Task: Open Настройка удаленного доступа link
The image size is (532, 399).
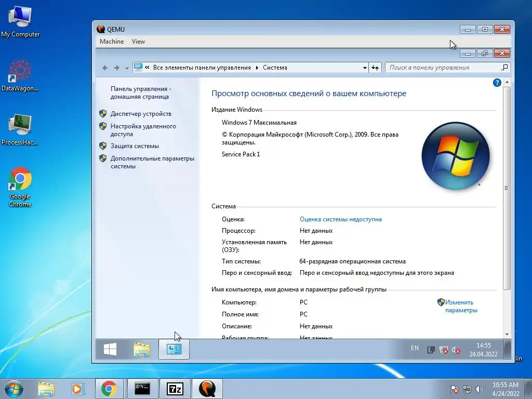Action: click(x=143, y=130)
